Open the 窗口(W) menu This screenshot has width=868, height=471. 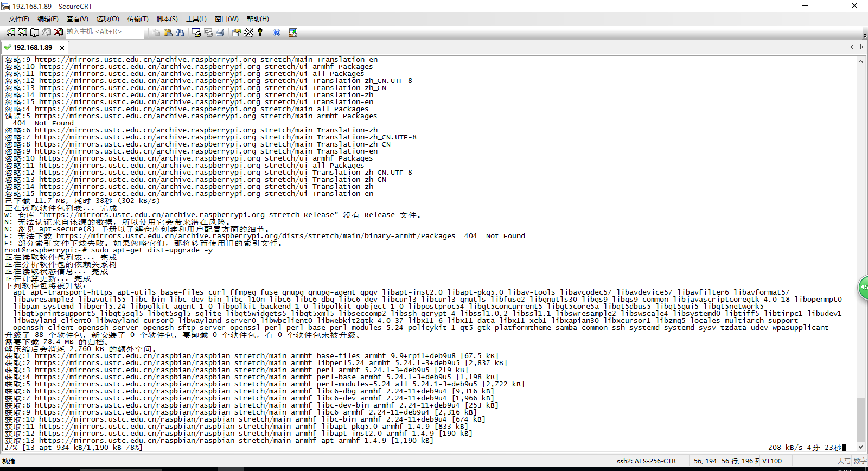coord(226,19)
